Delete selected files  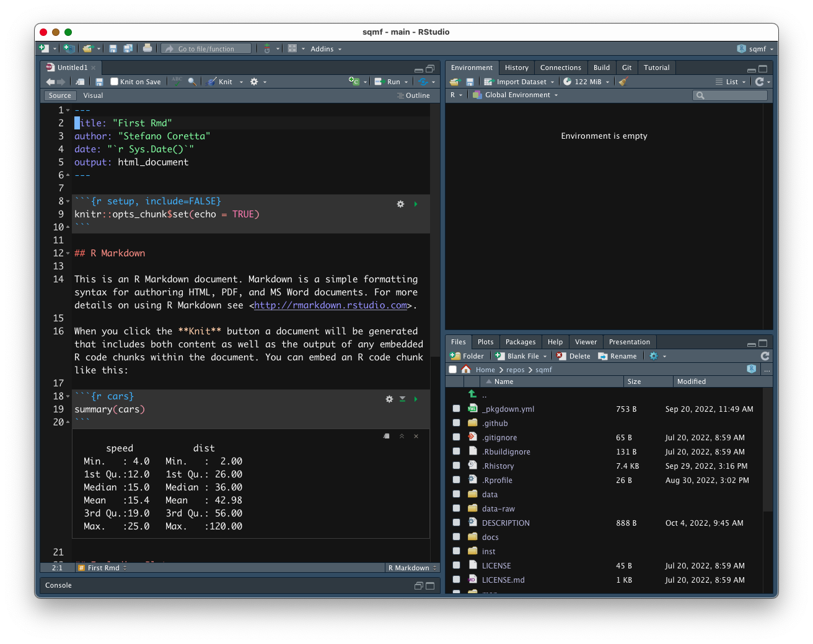pyautogui.click(x=573, y=356)
